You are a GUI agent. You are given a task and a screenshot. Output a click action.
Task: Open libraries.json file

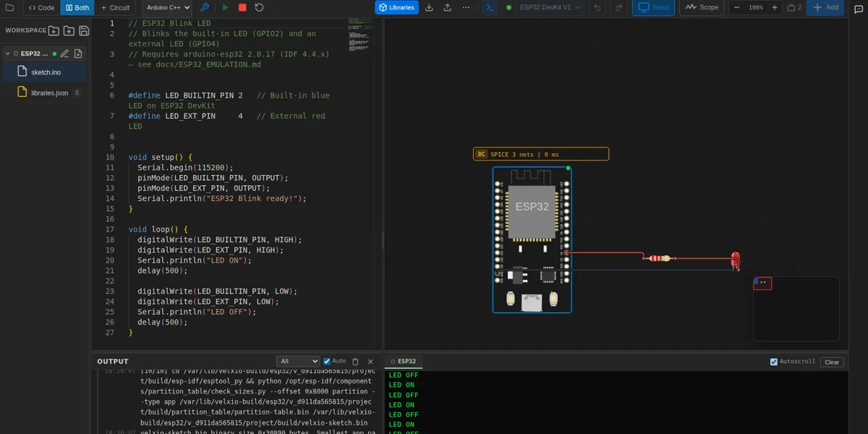pos(44,93)
